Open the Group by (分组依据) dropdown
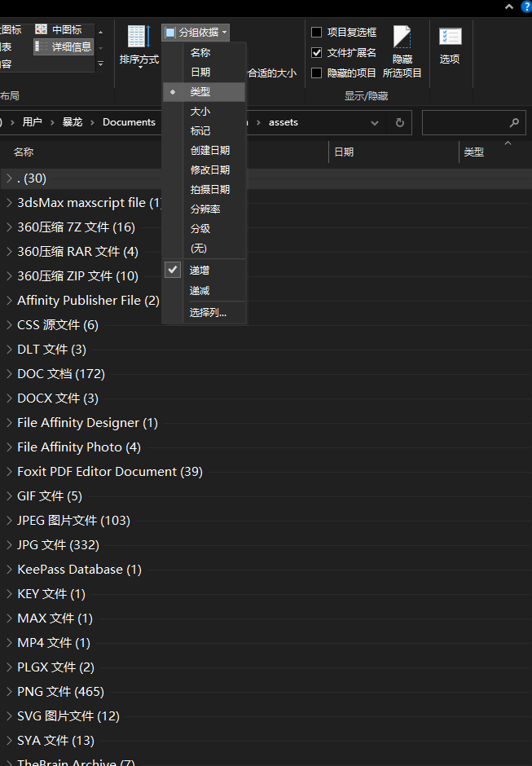 196,33
